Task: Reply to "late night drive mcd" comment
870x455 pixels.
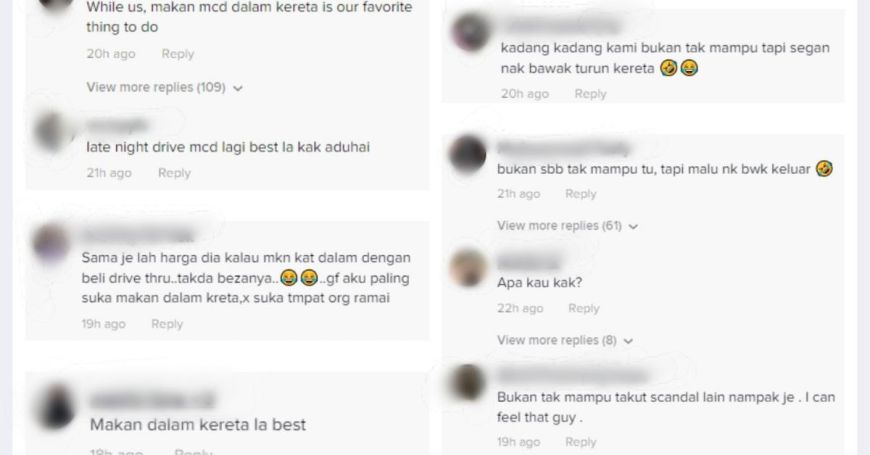Action: pyautogui.click(x=174, y=173)
